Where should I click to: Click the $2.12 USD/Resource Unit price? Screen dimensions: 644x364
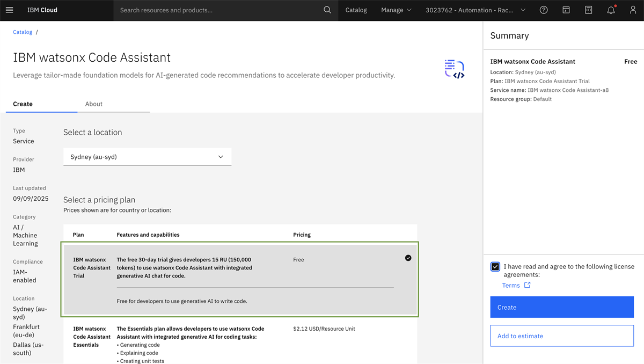[324, 329]
